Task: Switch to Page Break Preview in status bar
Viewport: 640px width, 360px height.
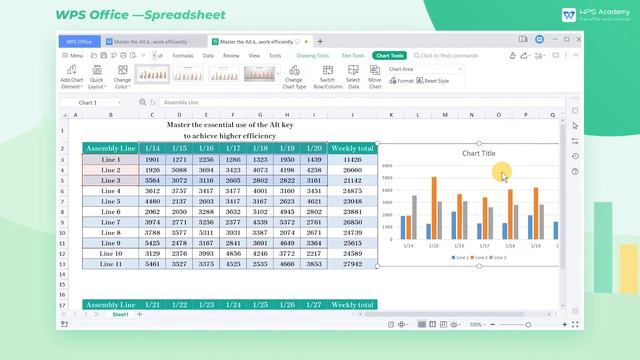Action: pos(443,324)
